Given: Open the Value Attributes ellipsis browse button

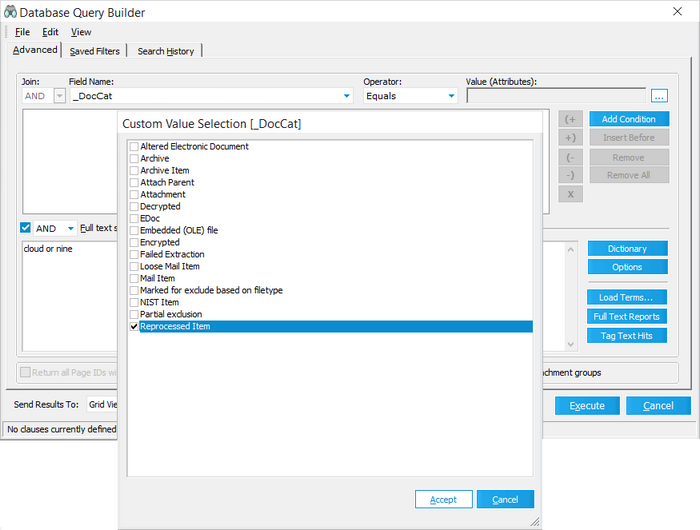Looking at the screenshot, I should point(659,96).
